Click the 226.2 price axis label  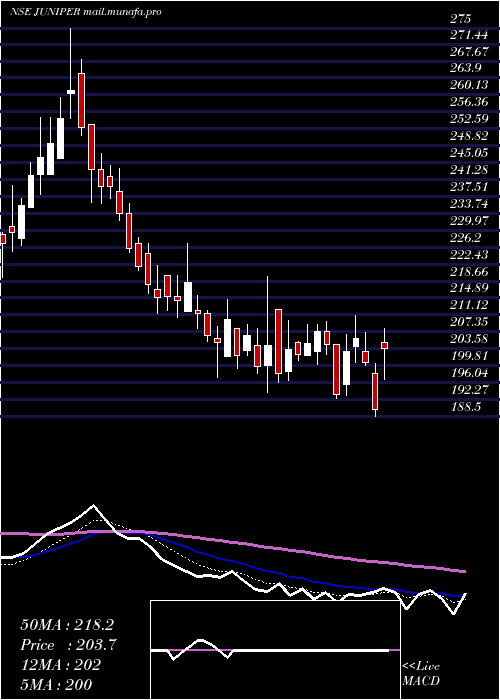tap(466, 238)
